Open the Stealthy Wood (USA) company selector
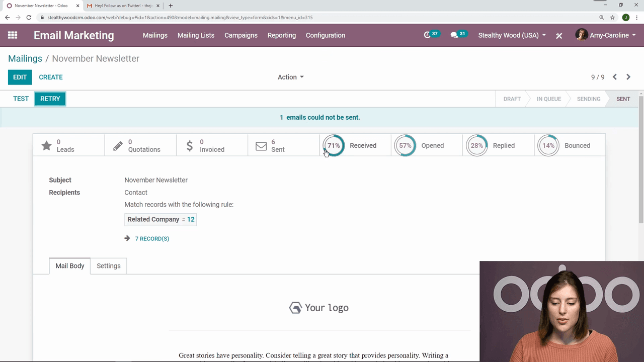Viewport: 644px width, 362px height. pyautogui.click(x=512, y=35)
